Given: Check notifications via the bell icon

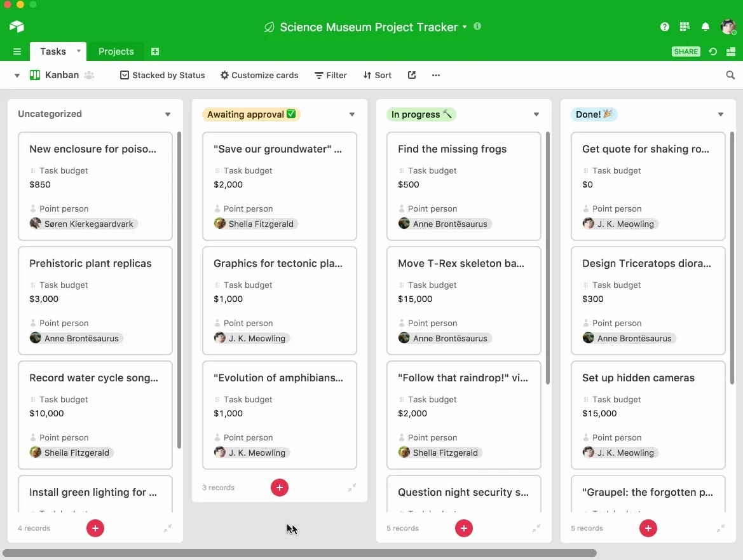Looking at the screenshot, I should click(x=705, y=26).
